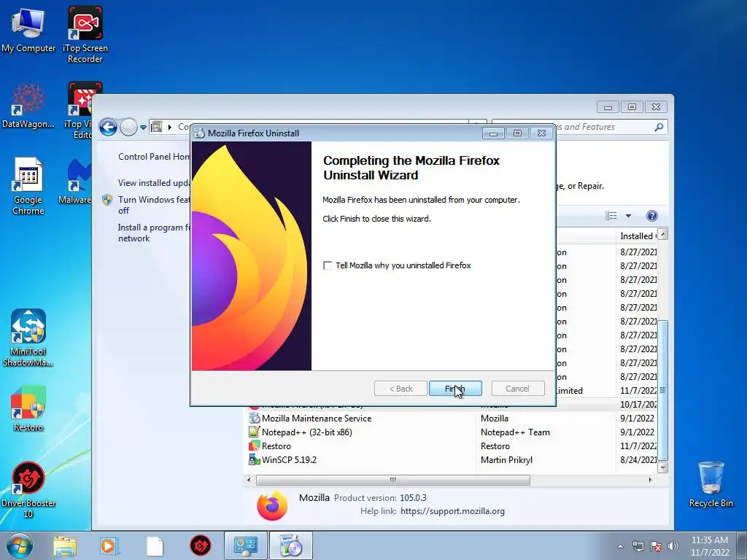Image resolution: width=747 pixels, height=560 pixels.
Task: Switch to Control Panel taskbar button
Action: point(246,546)
